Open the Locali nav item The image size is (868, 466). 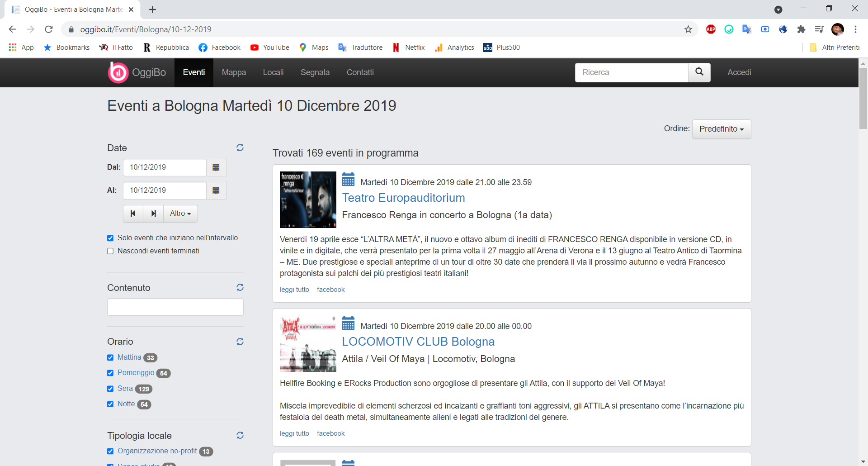(x=273, y=72)
